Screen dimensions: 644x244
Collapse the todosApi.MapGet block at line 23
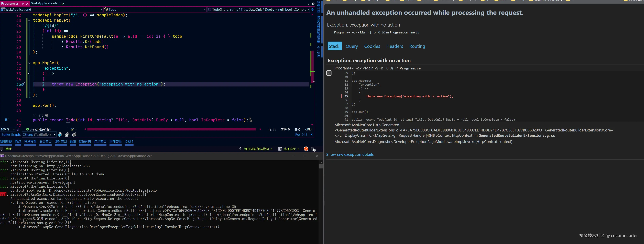click(29, 20)
